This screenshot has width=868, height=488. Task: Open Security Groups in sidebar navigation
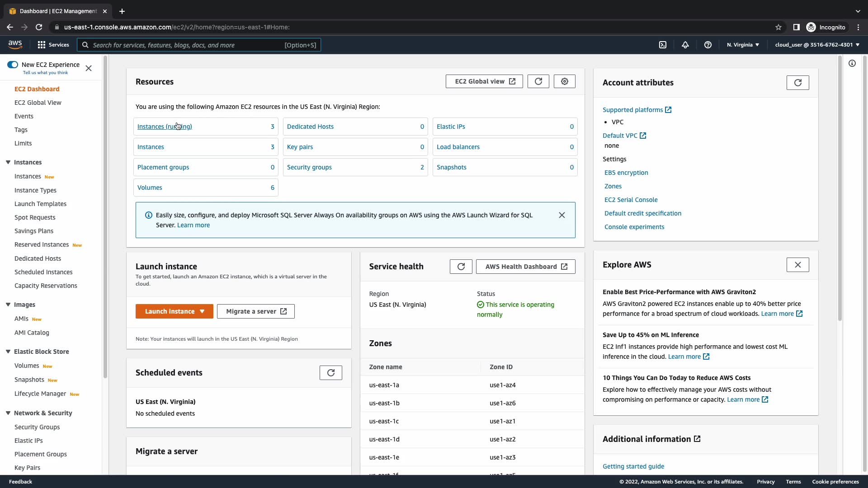[37, 427]
